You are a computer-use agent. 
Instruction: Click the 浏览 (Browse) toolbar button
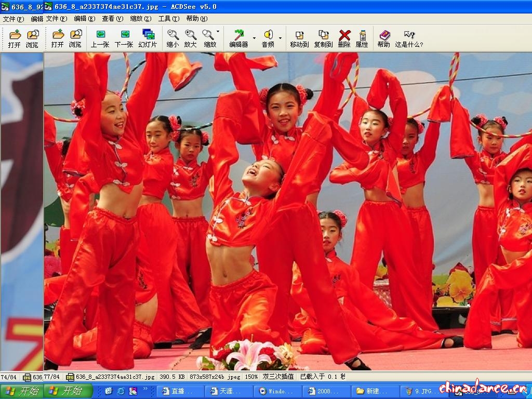75,38
